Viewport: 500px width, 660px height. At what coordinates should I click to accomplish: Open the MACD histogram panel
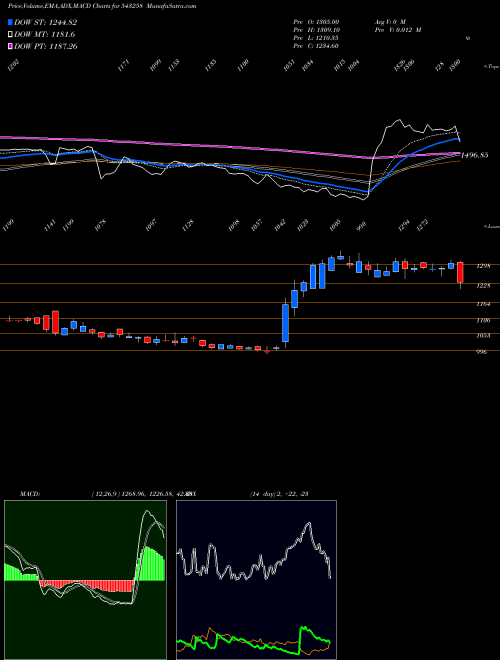(x=85, y=580)
